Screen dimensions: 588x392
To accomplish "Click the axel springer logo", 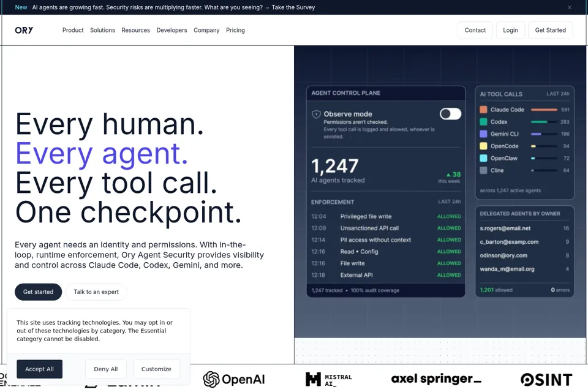I will click(436, 379).
